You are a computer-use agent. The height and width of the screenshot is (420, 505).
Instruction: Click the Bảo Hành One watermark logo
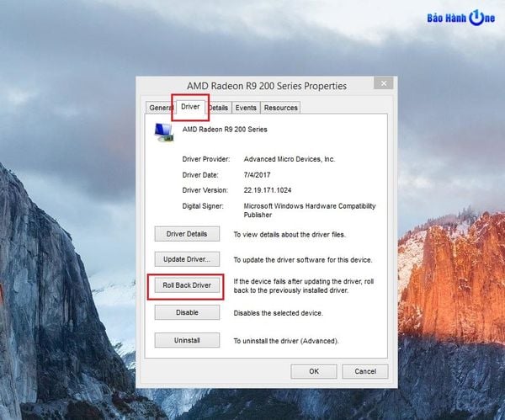460,17
